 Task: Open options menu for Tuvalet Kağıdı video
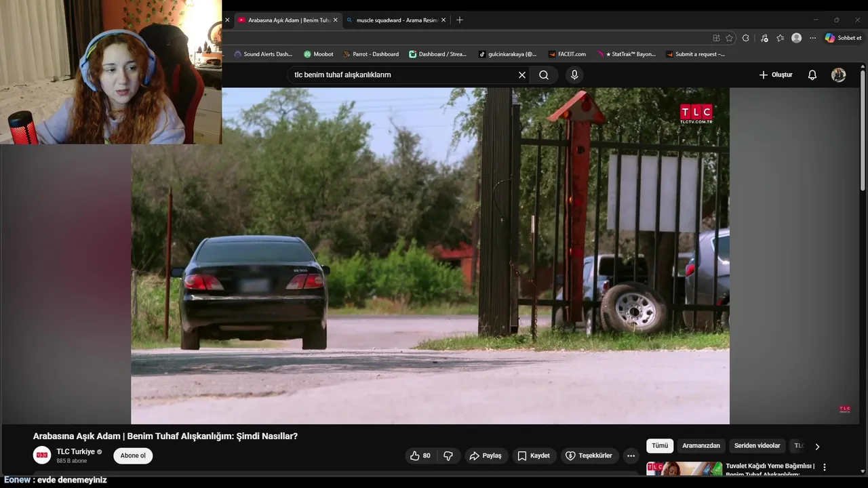coord(825,467)
